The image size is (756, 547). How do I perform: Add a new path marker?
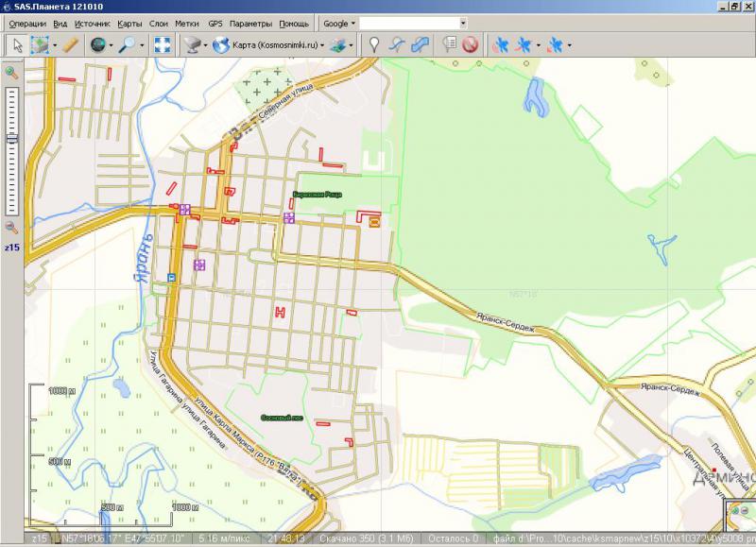(398, 43)
